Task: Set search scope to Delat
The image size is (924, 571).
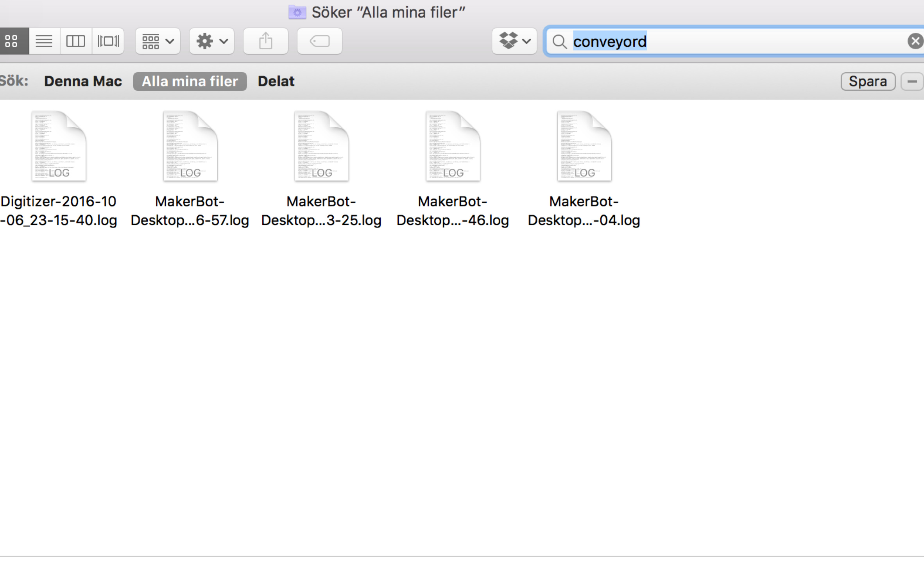Action: tap(276, 81)
